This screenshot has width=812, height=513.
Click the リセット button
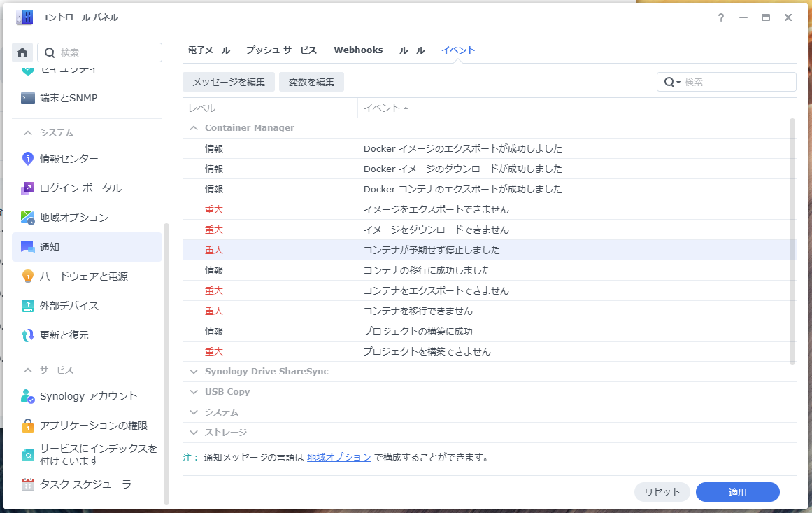tap(662, 492)
